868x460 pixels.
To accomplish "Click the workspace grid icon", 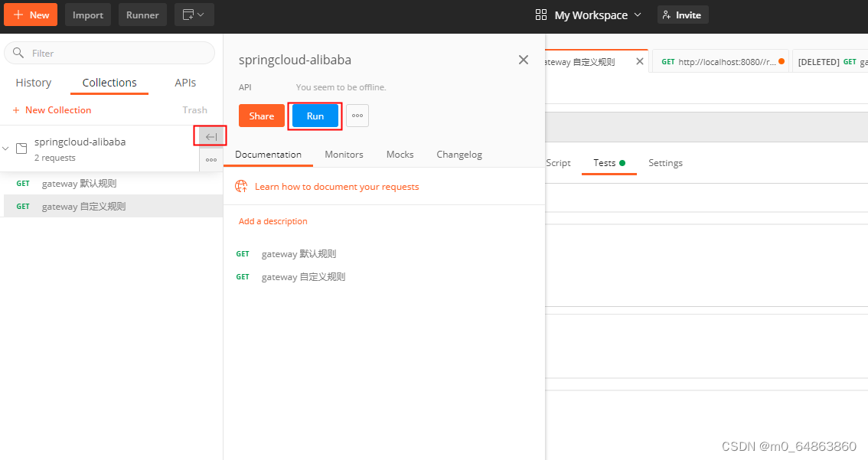I will click(x=541, y=15).
